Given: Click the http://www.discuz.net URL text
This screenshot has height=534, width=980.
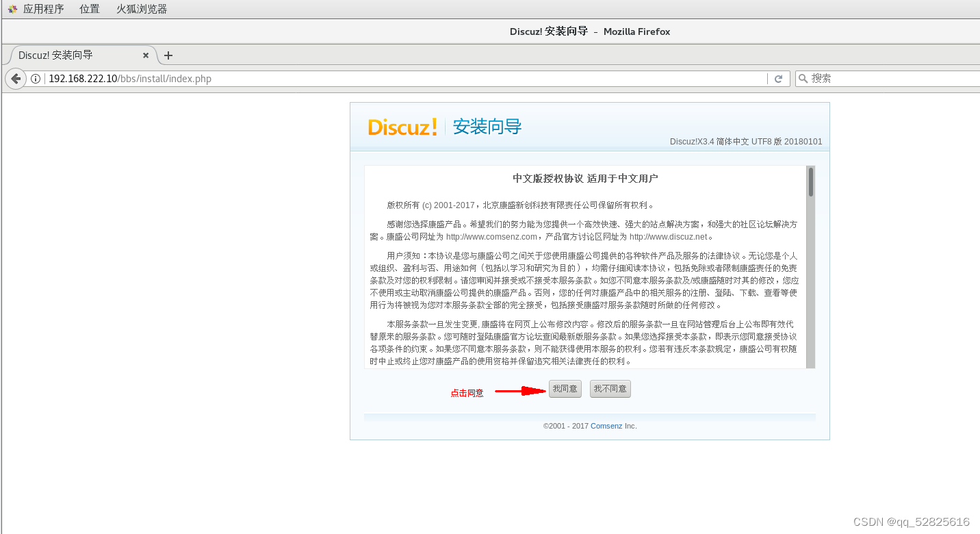Looking at the screenshot, I should tap(668, 237).
